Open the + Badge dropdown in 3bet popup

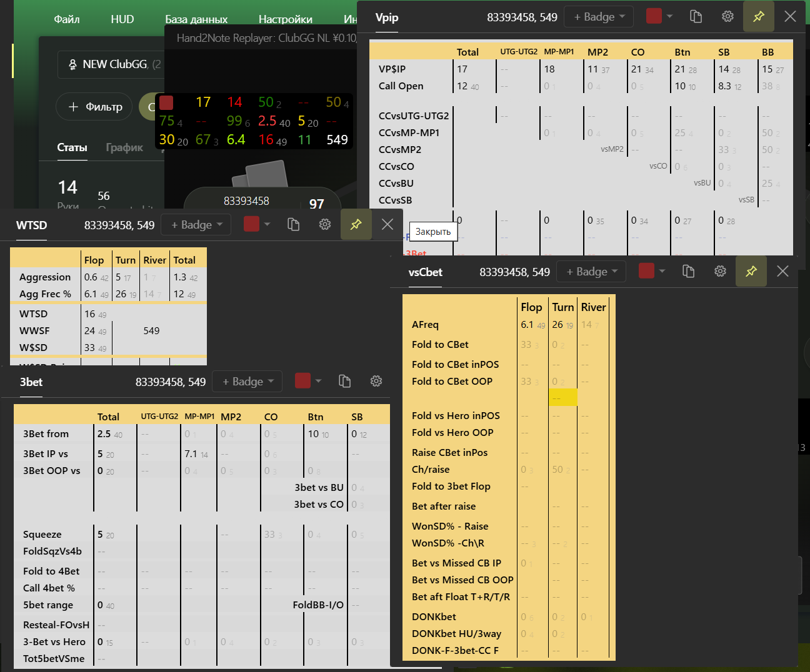[247, 382]
